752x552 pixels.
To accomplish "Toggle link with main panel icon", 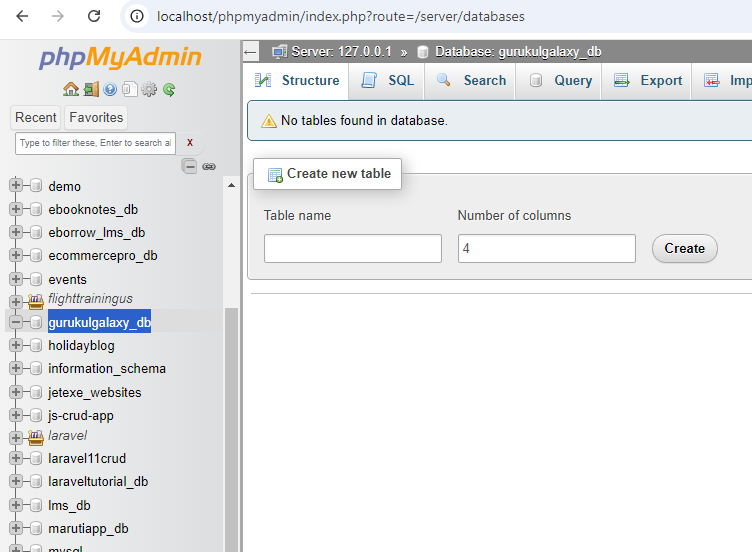I will (209, 166).
